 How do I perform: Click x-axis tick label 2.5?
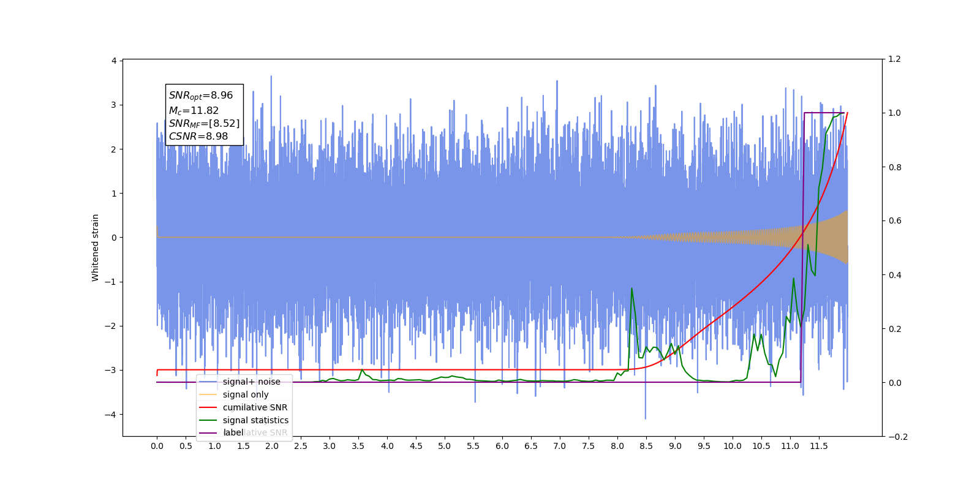[x=301, y=446]
